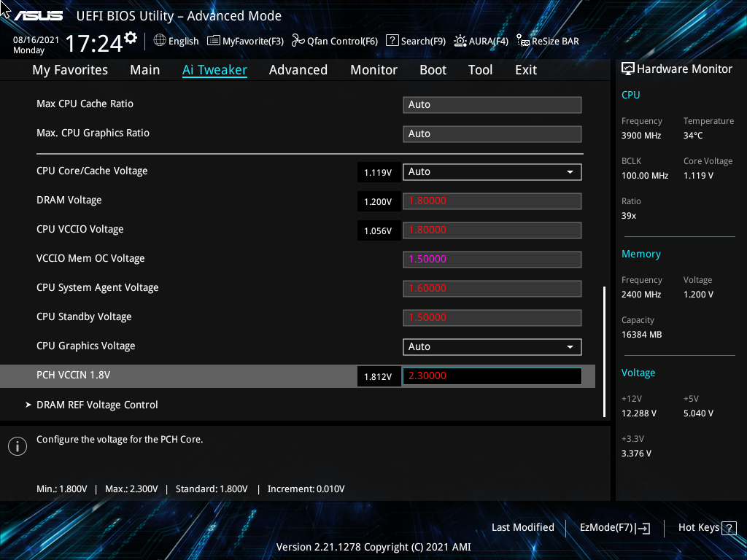
Task: Select the CPU Core/Cache Voltage label
Action: point(92,171)
